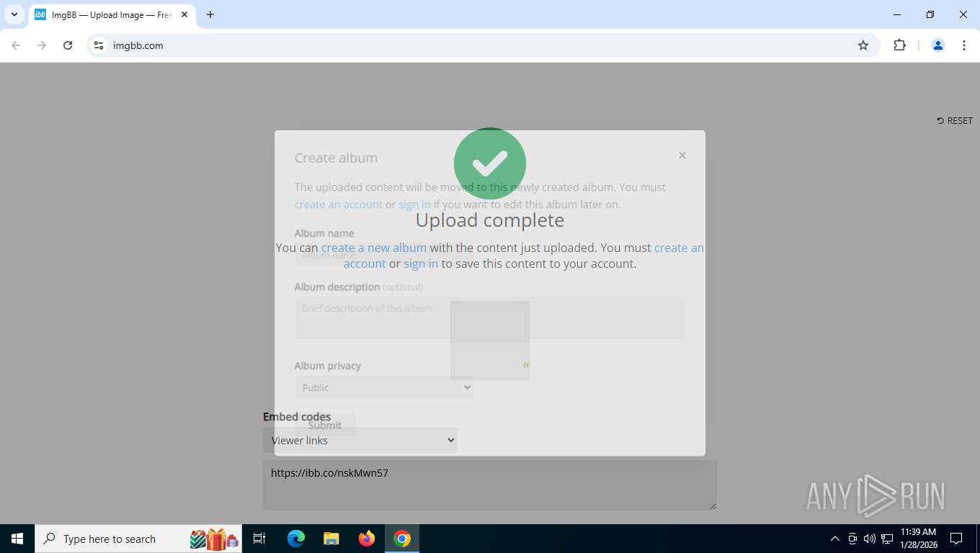Image resolution: width=980 pixels, height=553 pixels.
Task: Click the Meet Now camera tray icon
Action: 852,539
